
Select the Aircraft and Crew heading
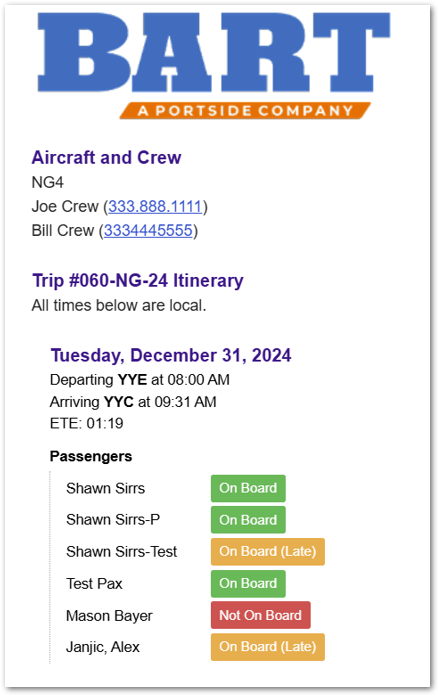click(x=107, y=158)
